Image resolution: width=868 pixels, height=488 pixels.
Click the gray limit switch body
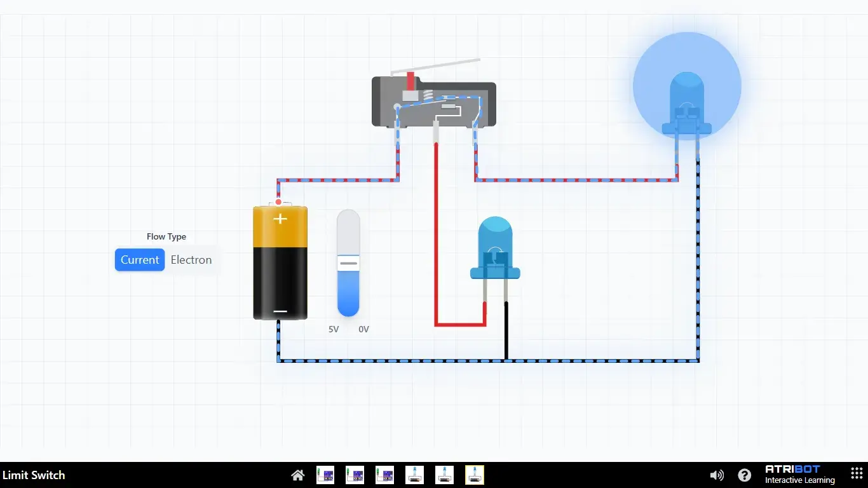433,102
